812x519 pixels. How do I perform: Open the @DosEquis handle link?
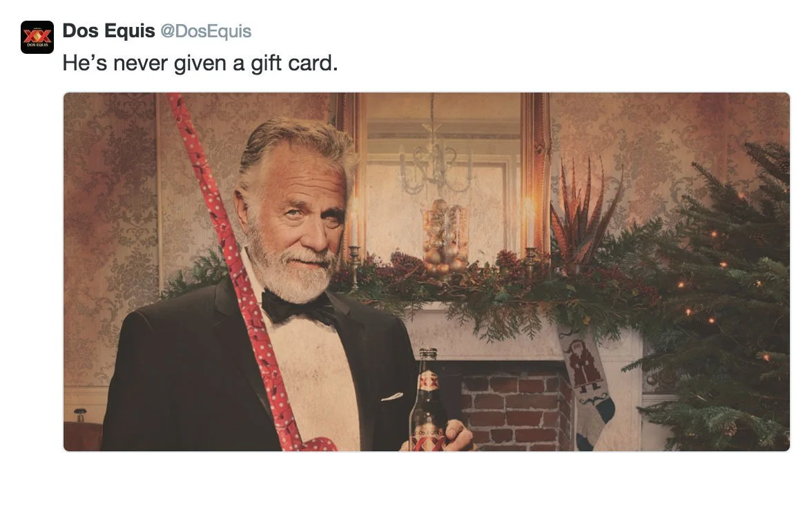(x=206, y=31)
